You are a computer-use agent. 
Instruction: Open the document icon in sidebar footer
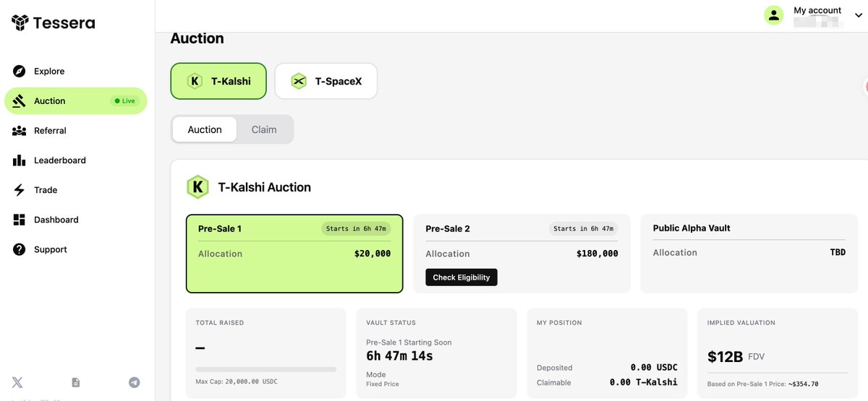(76, 382)
